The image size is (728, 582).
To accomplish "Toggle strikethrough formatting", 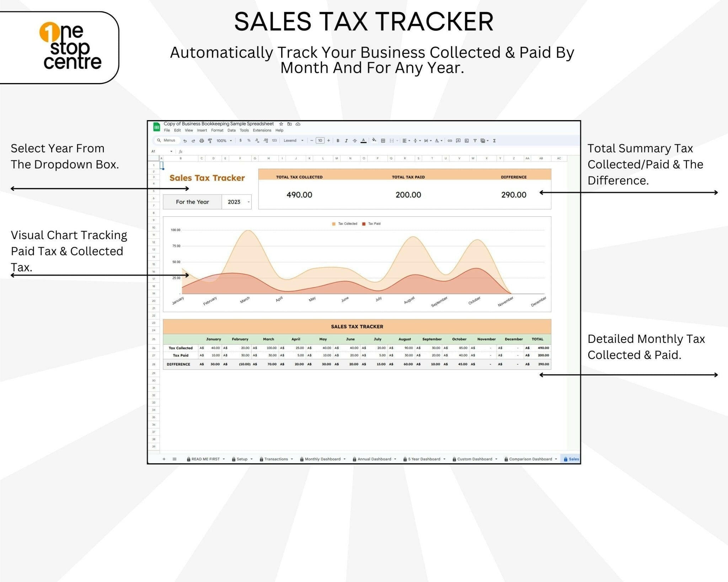I will 354,141.
